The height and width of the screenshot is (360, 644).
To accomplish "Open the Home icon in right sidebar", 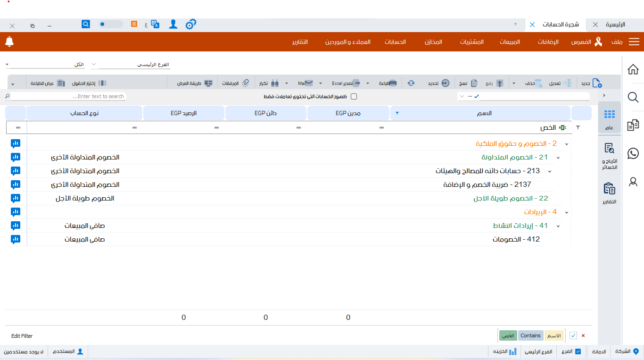I will (633, 69).
